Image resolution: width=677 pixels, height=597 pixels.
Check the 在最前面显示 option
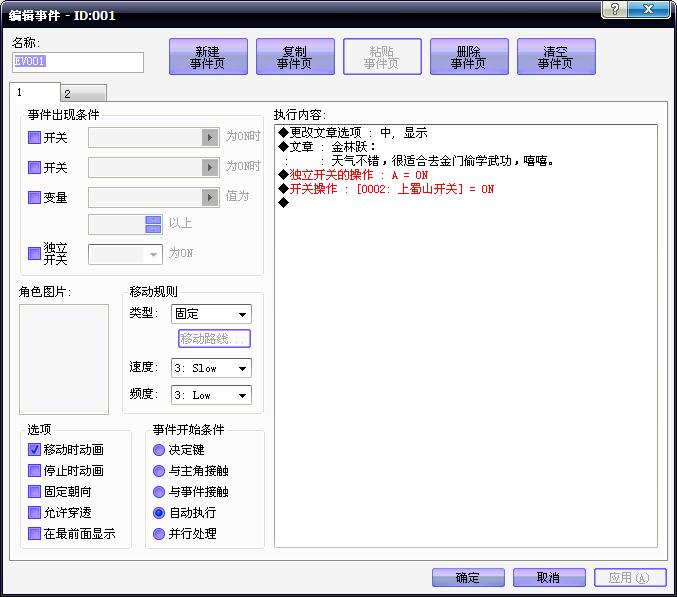point(34,534)
